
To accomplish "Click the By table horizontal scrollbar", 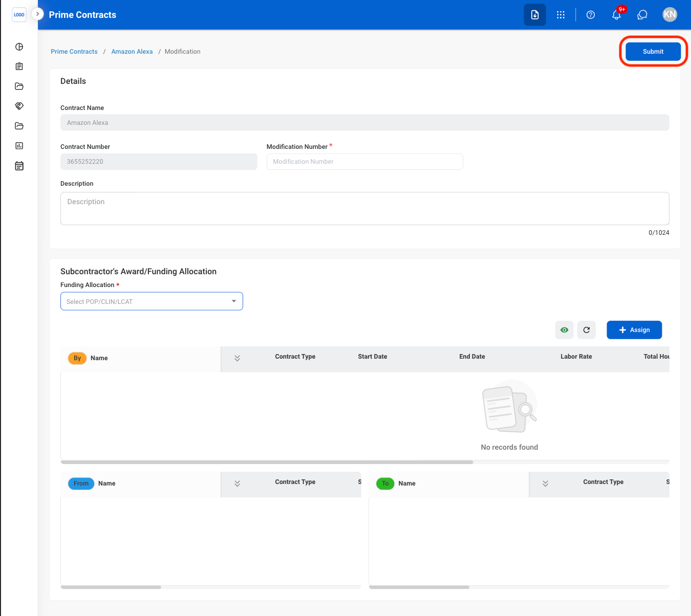I will point(267,462).
